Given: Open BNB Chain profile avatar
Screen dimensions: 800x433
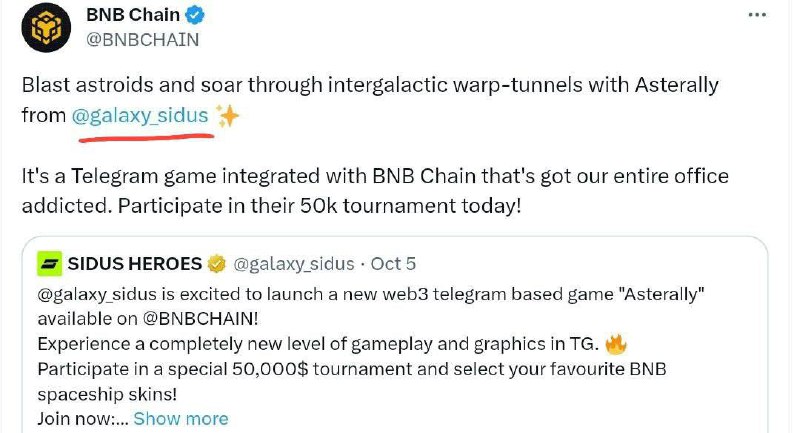Looking at the screenshot, I should pos(46,27).
